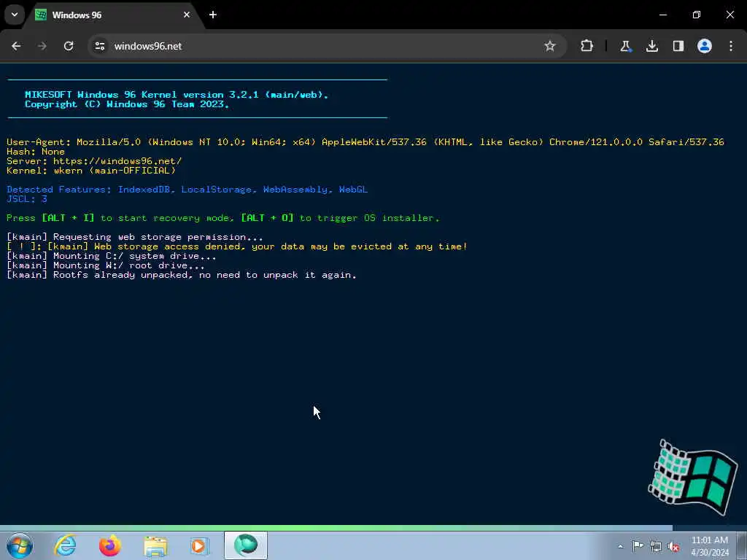
Task: Open Action Center flag icon
Action: click(638, 546)
